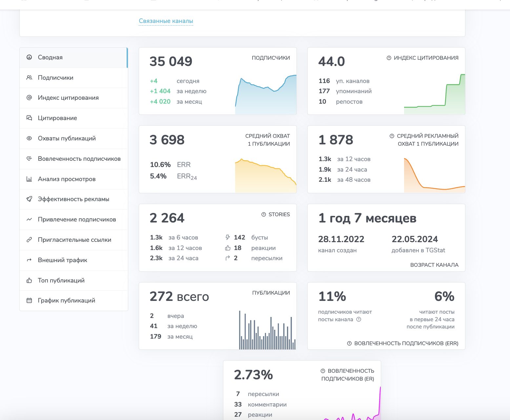Open Эффективность рекламы section
The height and width of the screenshot is (420, 510).
pyautogui.click(x=73, y=199)
